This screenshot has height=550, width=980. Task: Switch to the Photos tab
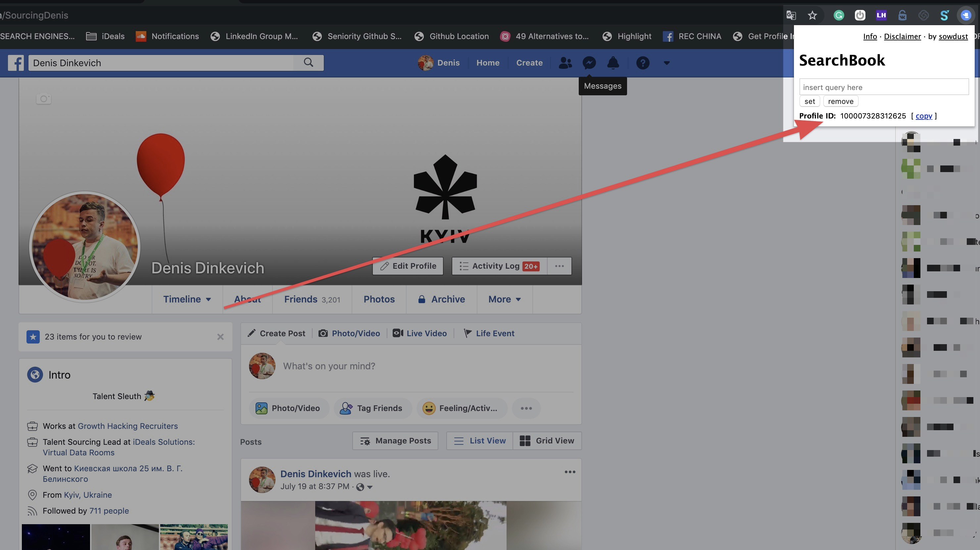[x=379, y=299]
